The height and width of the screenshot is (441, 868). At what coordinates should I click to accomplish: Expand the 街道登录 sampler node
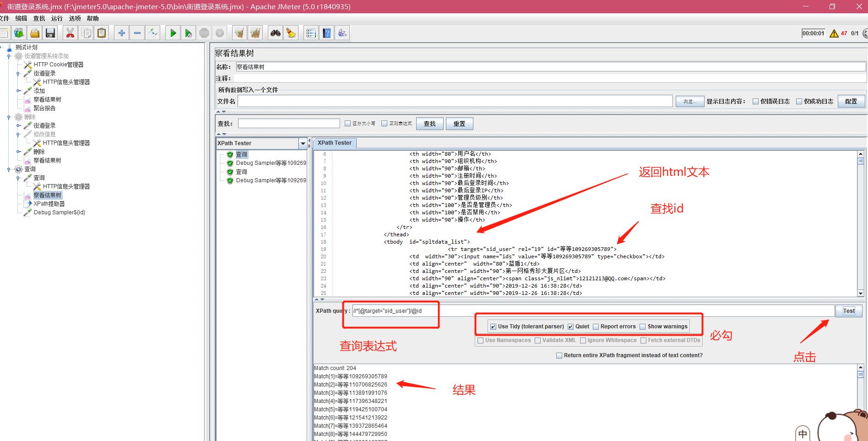click(x=18, y=72)
